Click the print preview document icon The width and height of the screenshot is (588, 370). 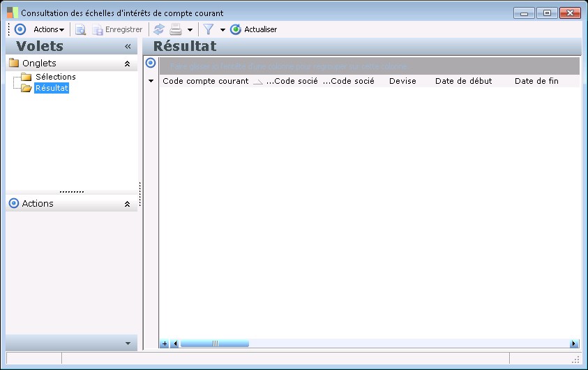(80, 29)
